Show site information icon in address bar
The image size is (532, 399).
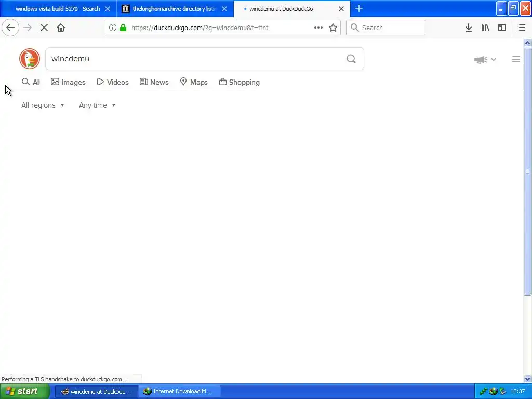[x=113, y=28]
